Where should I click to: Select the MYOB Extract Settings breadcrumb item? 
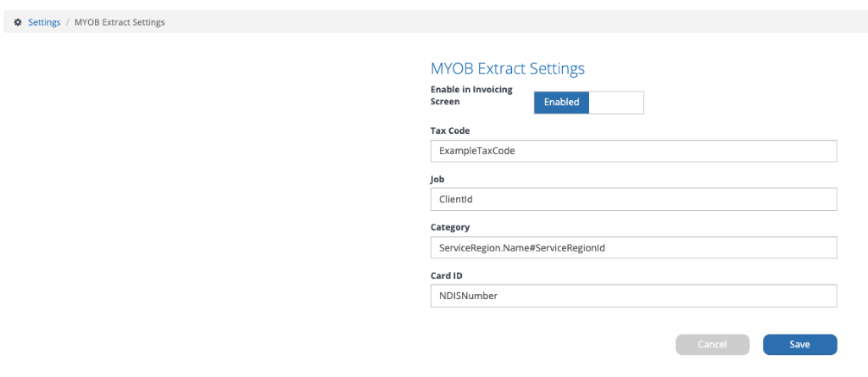(x=120, y=23)
